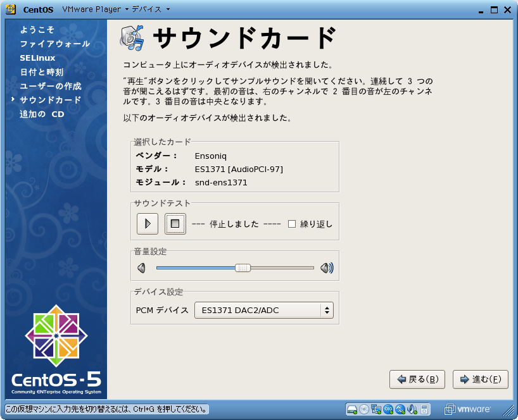
Task: Play the sample sound test
Action: pyautogui.click(x=148, y=224)
